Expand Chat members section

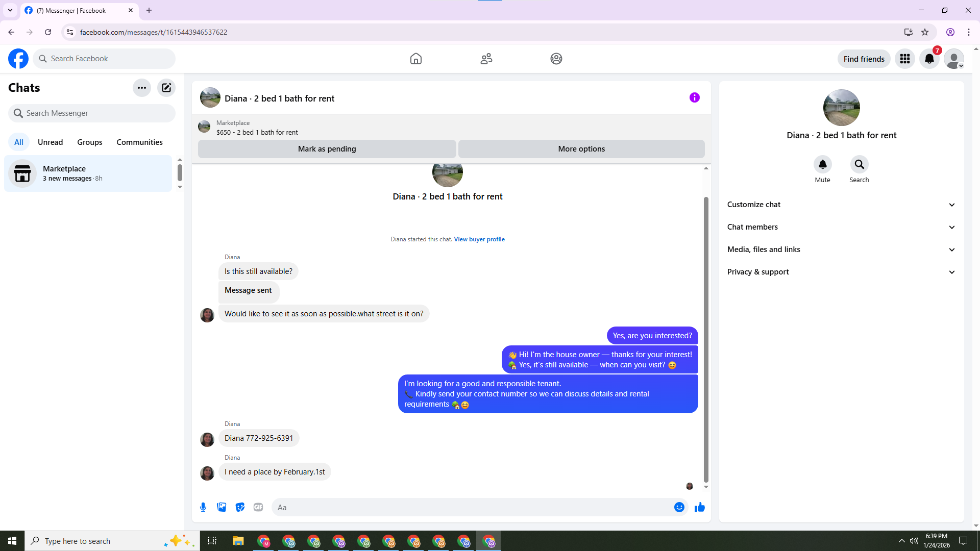[x=841, y=227]
